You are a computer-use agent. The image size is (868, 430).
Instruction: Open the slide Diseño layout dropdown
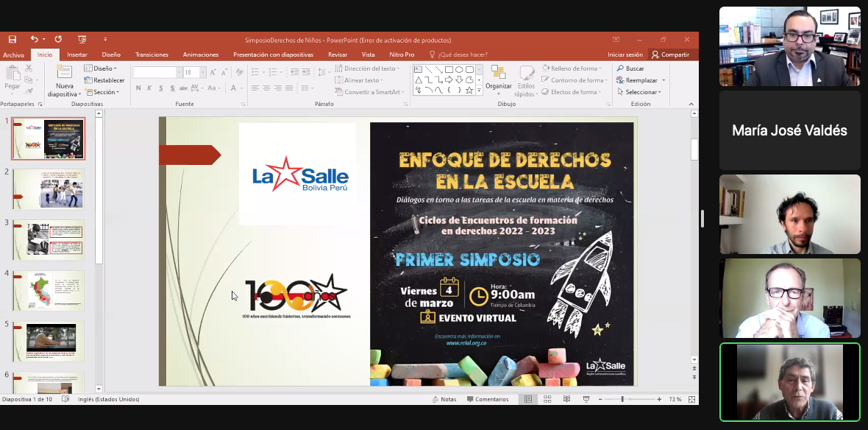[101, 68]
